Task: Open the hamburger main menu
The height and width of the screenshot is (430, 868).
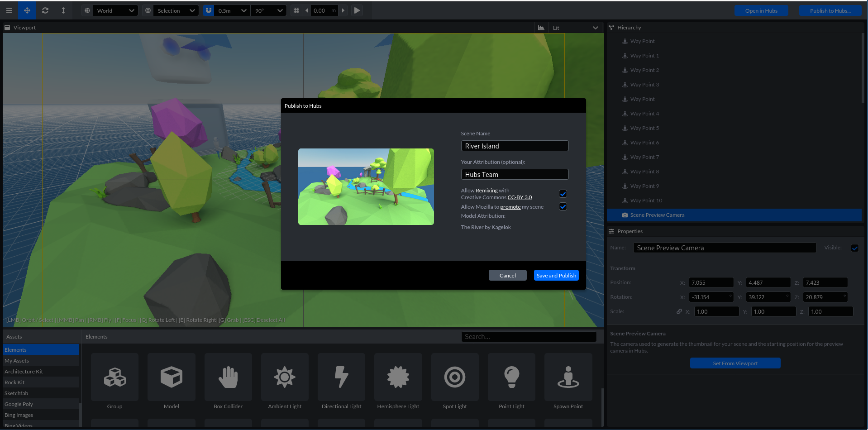Action: (9, 10)
